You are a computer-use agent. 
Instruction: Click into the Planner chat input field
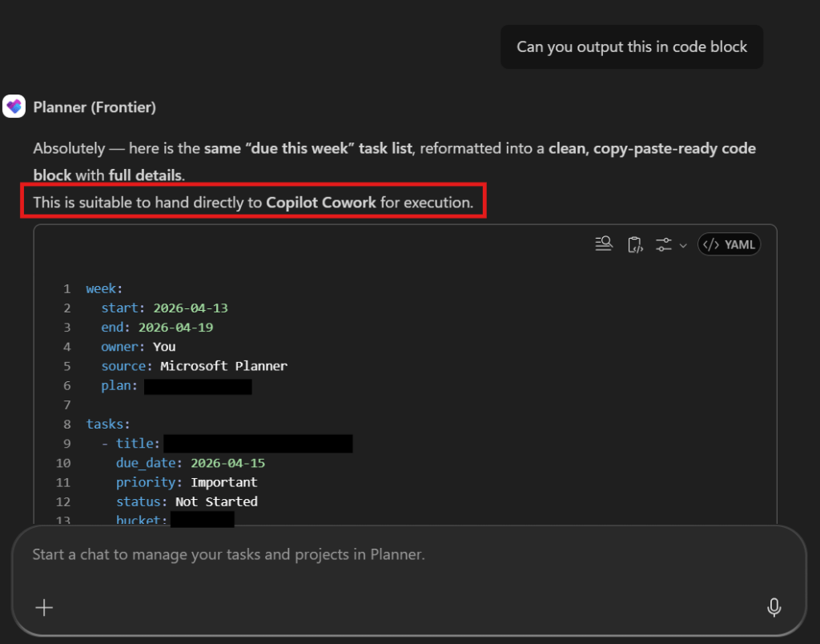pos(400,554)
